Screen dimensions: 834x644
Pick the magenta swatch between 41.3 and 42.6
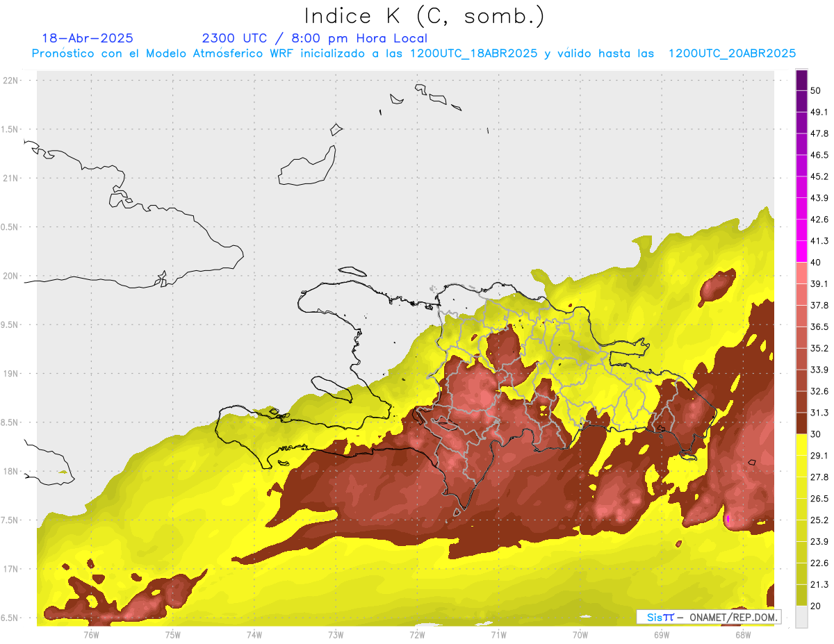pyautogui.click(x=801, y=229)
